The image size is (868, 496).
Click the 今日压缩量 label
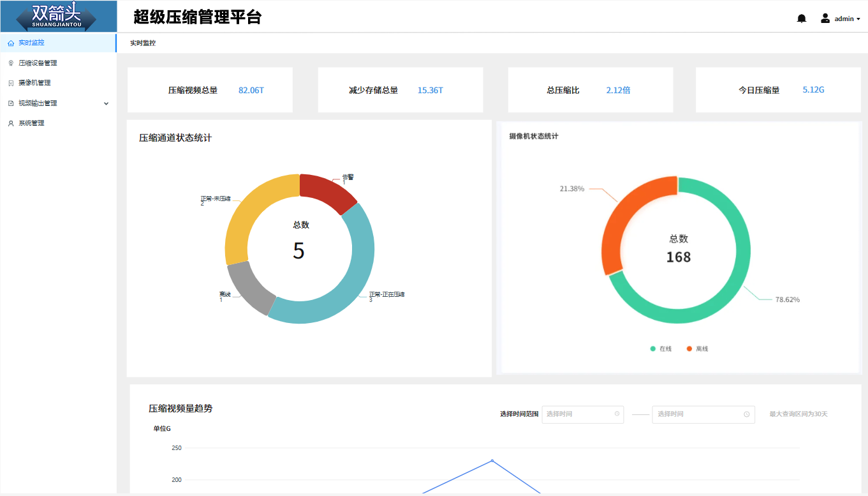pyautogui.click(x=759, y=91)
